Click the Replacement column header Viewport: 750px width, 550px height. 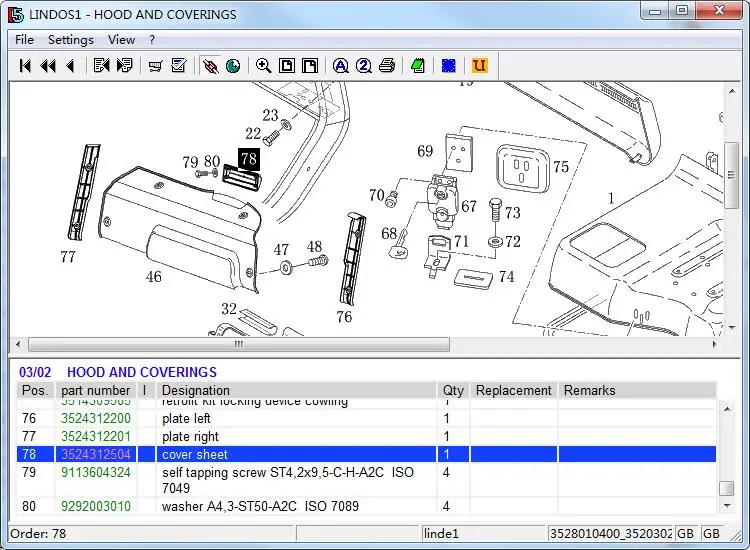pos(513,390)
